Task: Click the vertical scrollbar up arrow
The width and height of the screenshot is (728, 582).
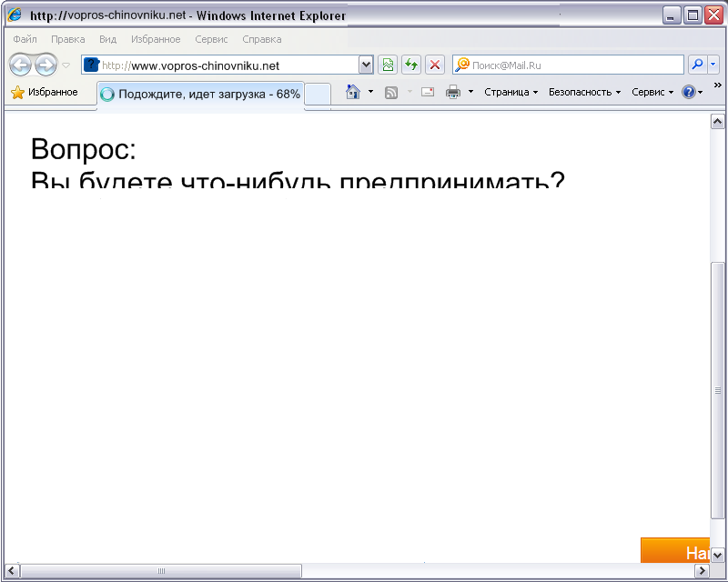Action: pos(717,122)
